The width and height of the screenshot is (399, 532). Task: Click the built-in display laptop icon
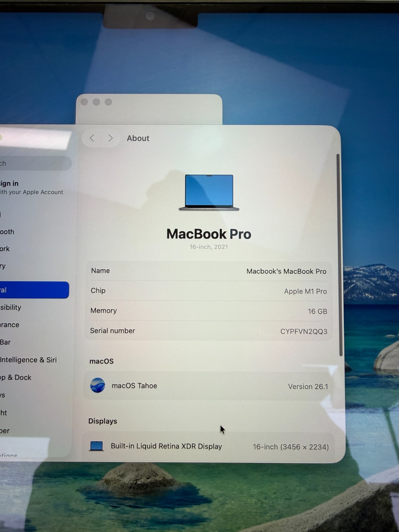coord(96,446)
